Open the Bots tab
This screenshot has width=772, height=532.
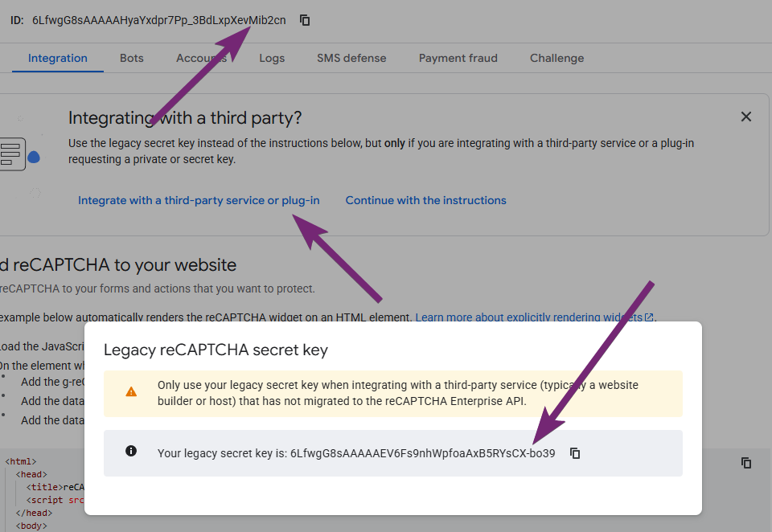(132, 58)
